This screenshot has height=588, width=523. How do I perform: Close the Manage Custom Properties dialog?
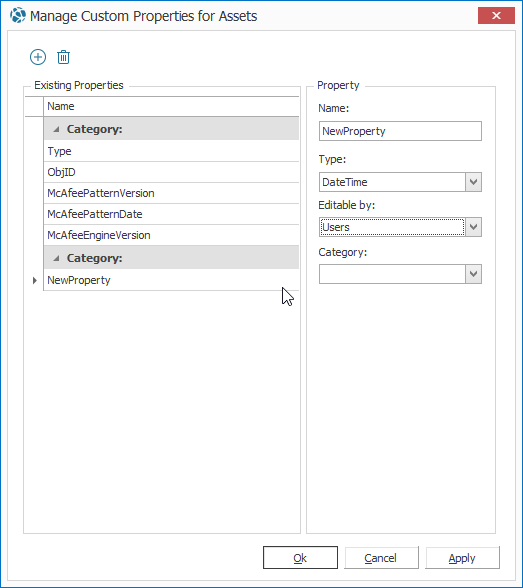tap(496, 16)
